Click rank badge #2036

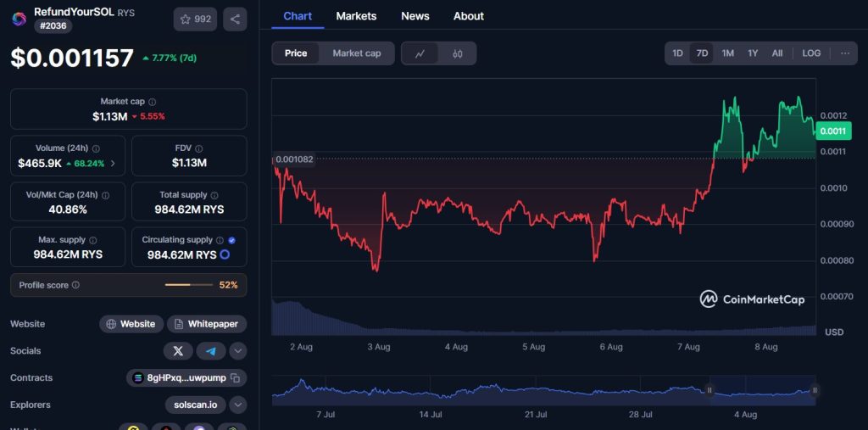(x=53, y=26)
